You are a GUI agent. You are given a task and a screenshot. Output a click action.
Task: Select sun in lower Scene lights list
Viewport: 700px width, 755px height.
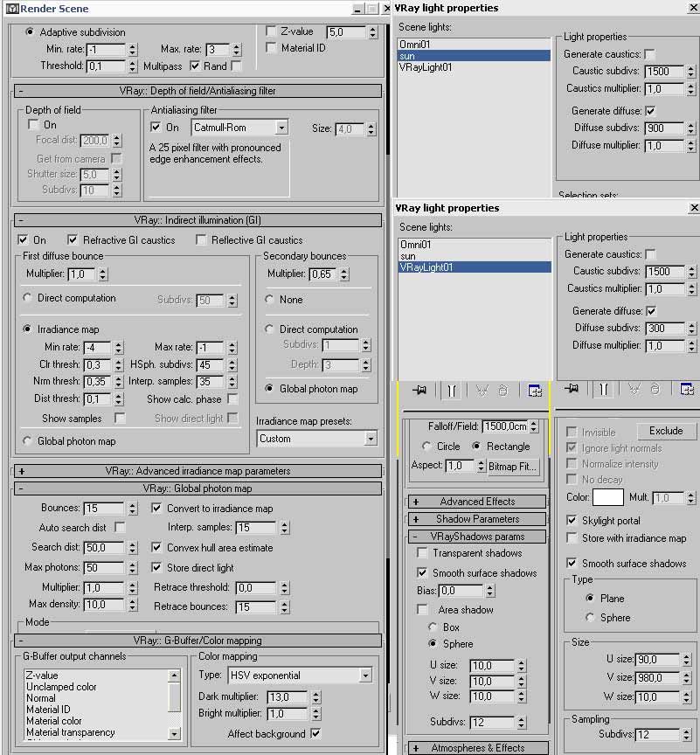click(475, 256)
